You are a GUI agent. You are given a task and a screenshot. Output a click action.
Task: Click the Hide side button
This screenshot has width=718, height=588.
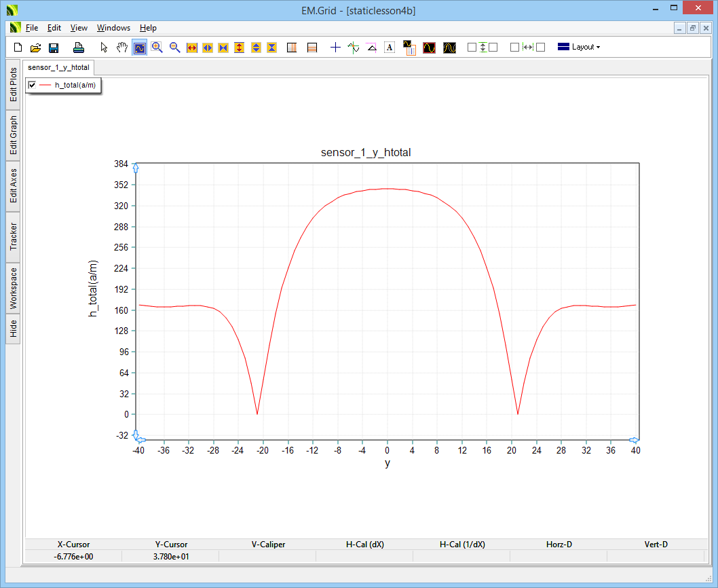14,329
